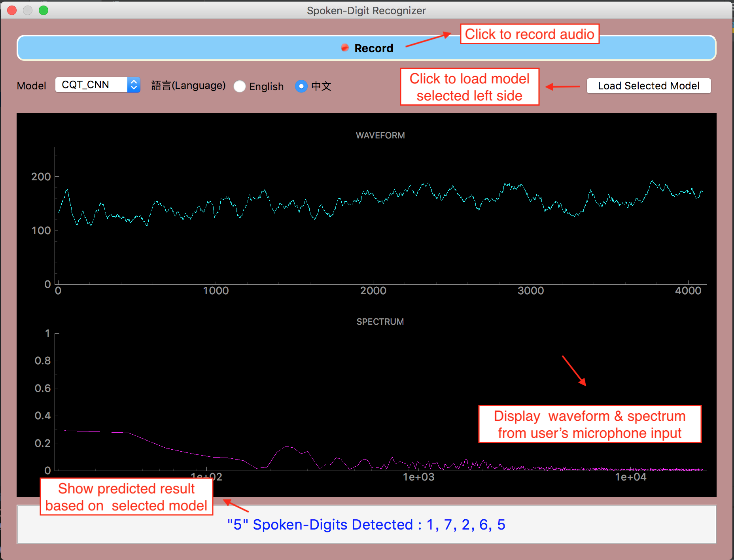Click the 0.6 label on spectrum y-axis
This screenshot has height=560, width=734.
[x=43, y=388]
